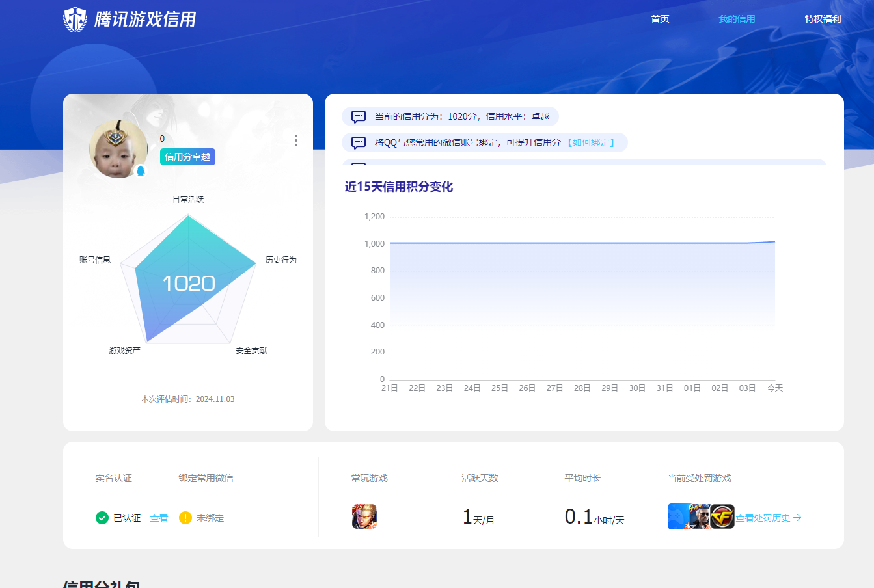Click the 信用分卓越 badge
Image resolution: width=874 pixels, height=588 pixels.
click(187, 157)
